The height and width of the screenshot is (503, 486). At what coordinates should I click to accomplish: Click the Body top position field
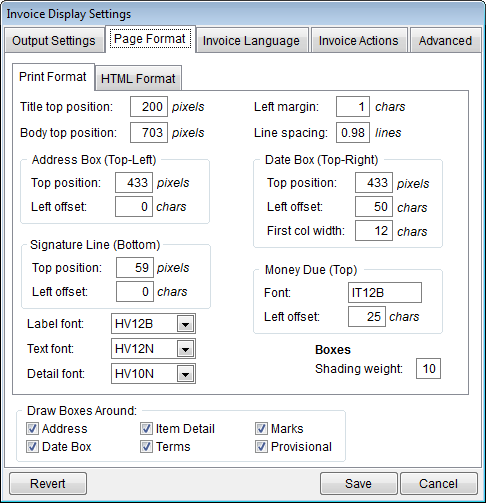(149, 133)
